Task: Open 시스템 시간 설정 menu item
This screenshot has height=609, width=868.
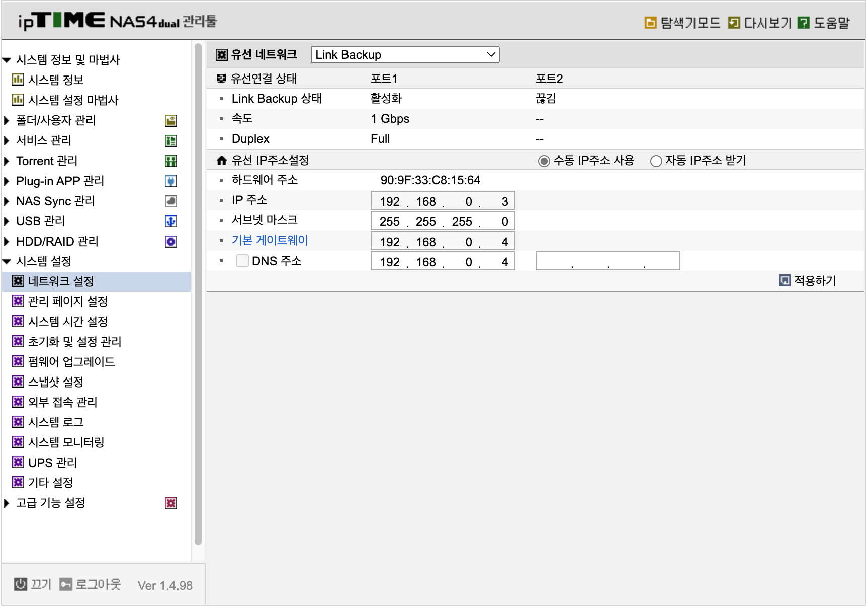Action: point(68,322)
